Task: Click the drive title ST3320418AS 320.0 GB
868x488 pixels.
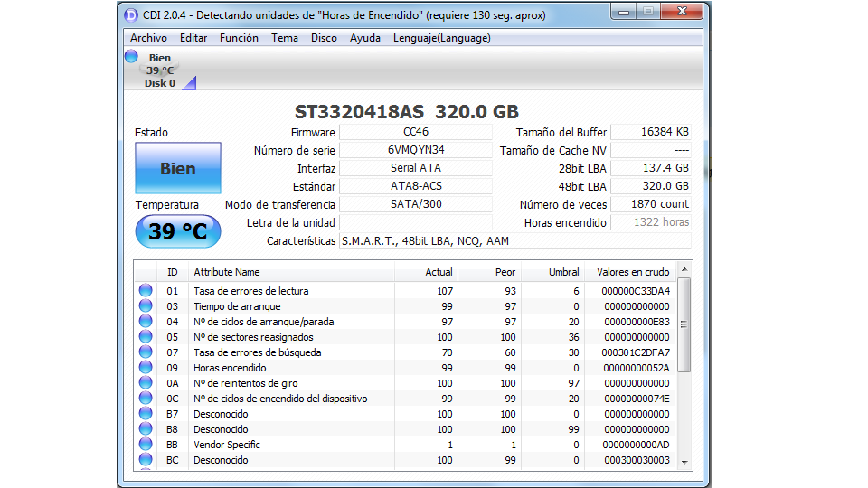Action: (x=407, y=112)
